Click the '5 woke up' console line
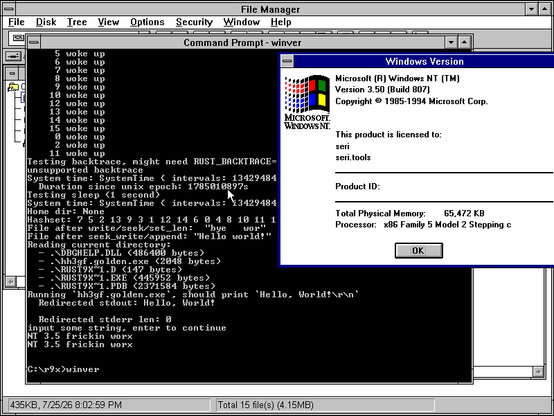Screen dimensions: 554x416 coord(80,54)
